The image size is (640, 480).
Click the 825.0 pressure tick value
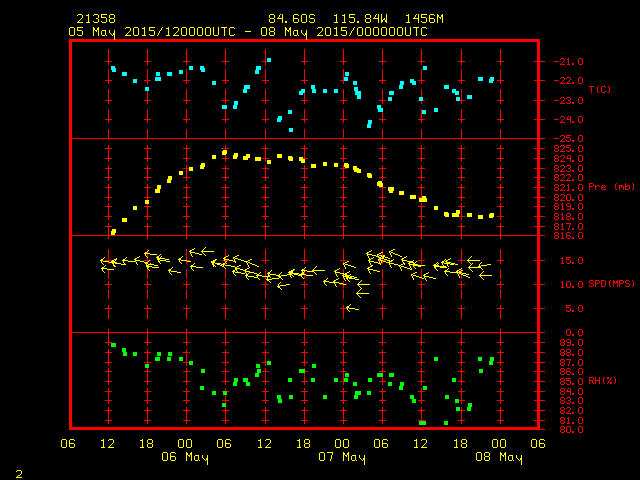[569, 149]
